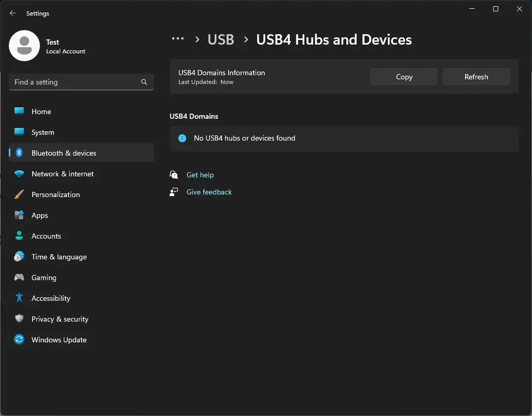Image resolution: width=532 pixels, height=416 pixels.
Task: Open the System settings icon
Action: 19,132
